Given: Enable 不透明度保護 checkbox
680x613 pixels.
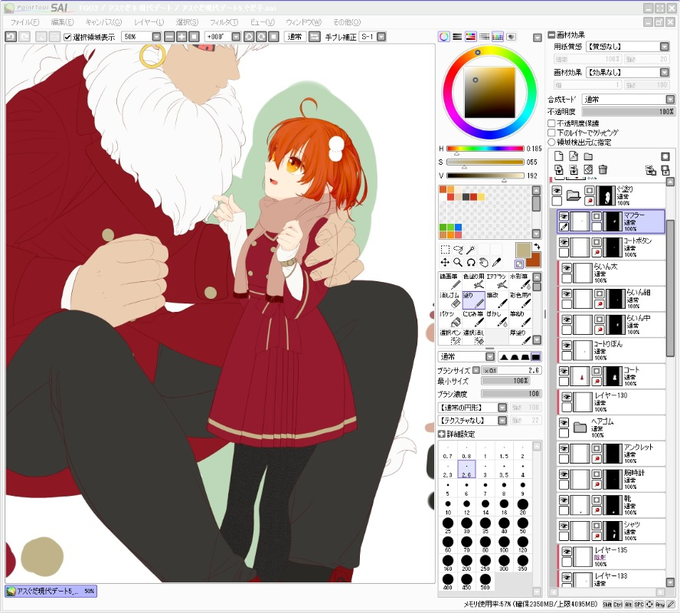Looking at the screenshot, I should pyautogui.click(x=552, y=123).
